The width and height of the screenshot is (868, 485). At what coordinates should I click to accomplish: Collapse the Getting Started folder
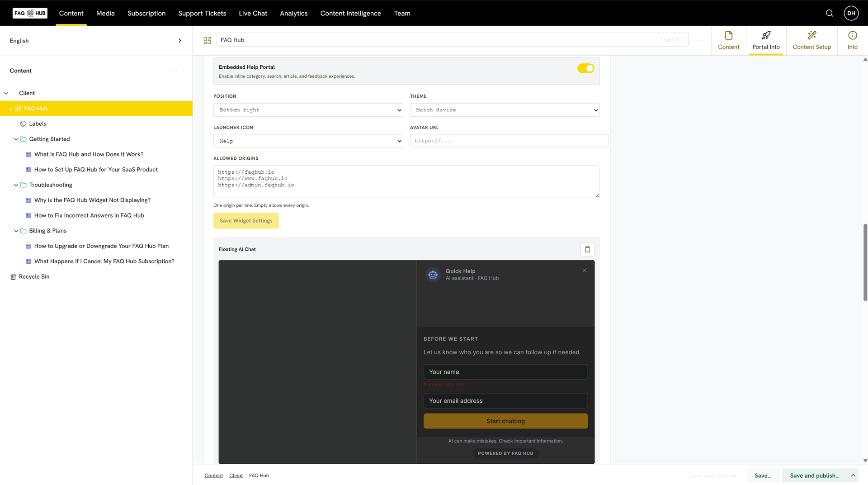tap(16, 139)
